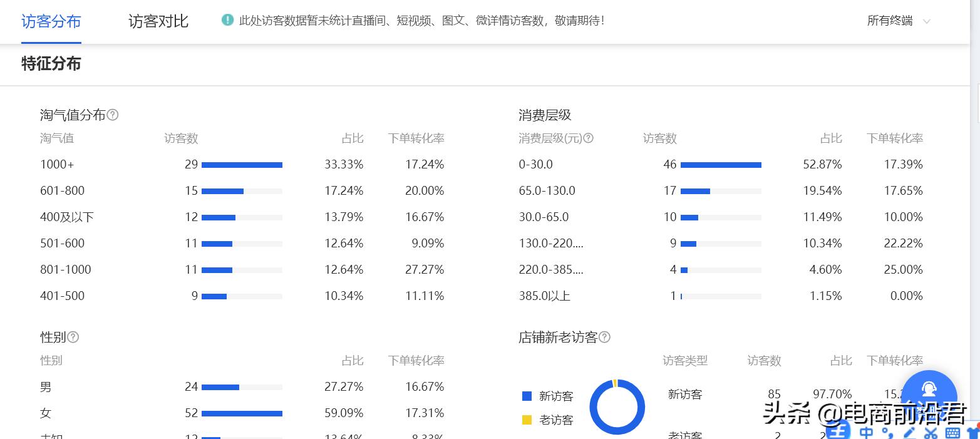Switch Chinese/English with the 中 input icon
Viewport: 980px width, 439px height.
(x=867, y=432)
